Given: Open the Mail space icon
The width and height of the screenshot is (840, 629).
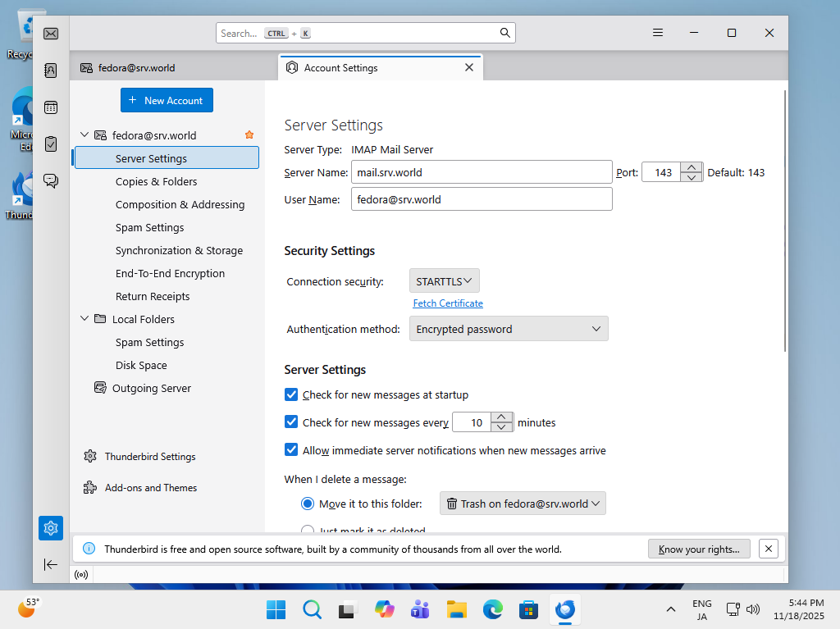Looking at the screenshot, I should coord(51,34).
